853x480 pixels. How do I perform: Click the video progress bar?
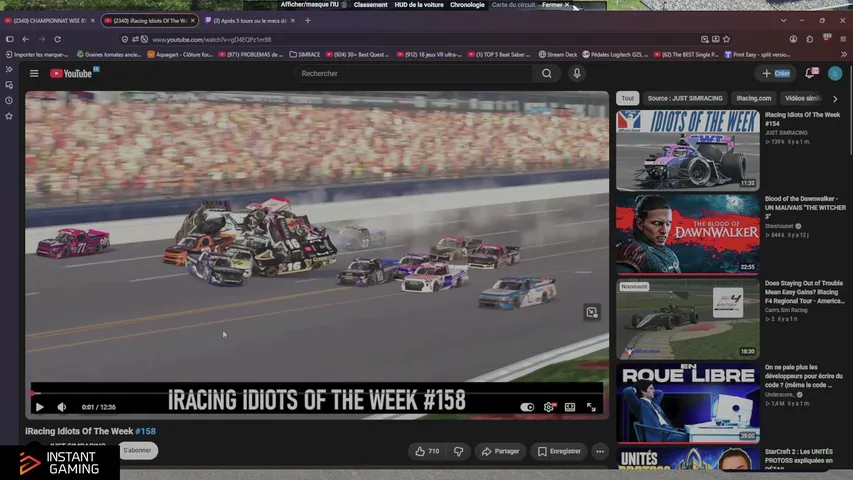coord(317,393)
